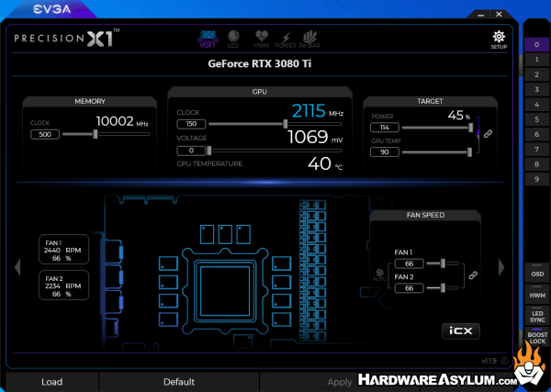The image size is (551, 392).
Task: Select profile 6
Action: (536, 135)
